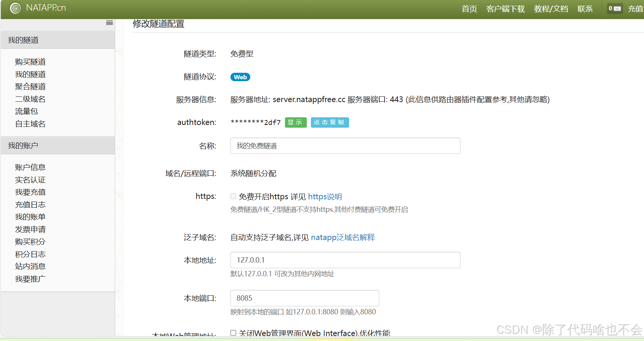Open 实名认证 in the sidebar
Screen dimensions: 644x341
coord(31,180)
